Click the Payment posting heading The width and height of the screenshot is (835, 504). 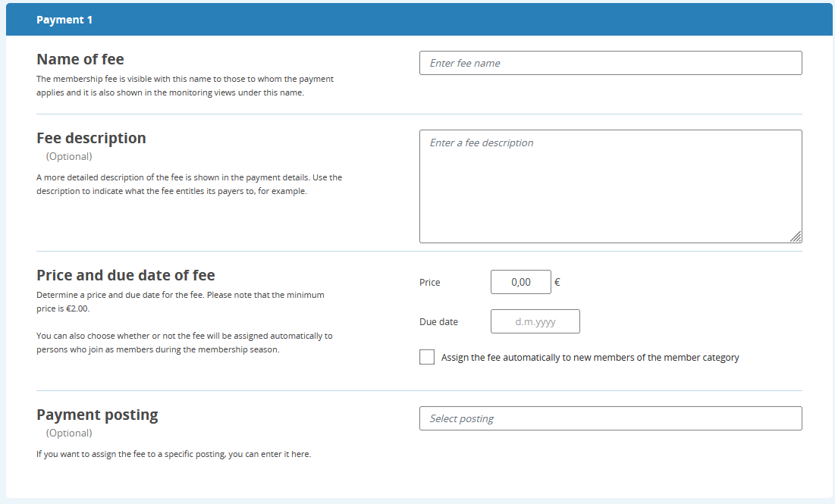[x=97, y=415]
